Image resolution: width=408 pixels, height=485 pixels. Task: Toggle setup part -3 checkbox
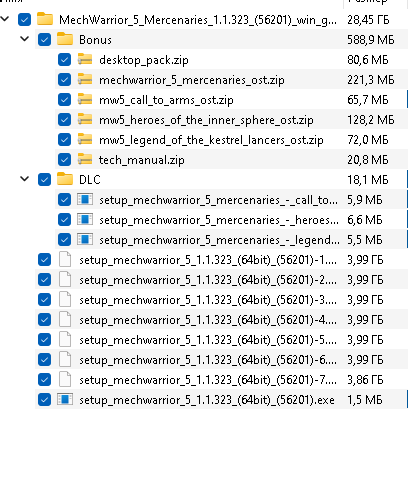point(44,299)
